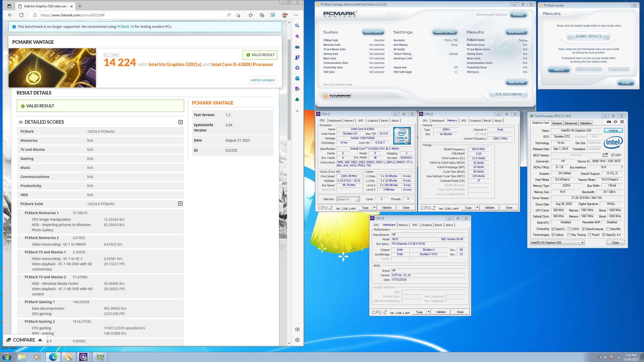Click the Edge address bar URL
This screenshot has height=362, width=644.
(72, 15)
